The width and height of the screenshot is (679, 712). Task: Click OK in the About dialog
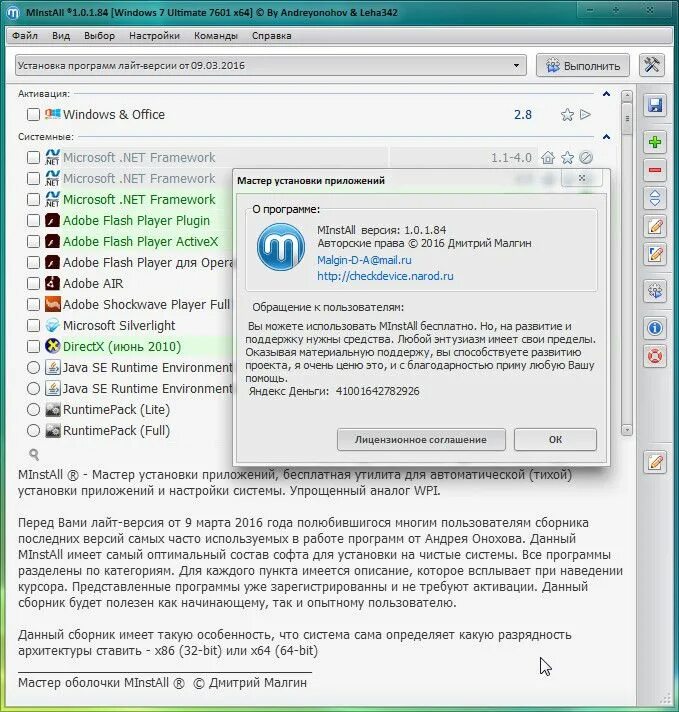tap(555, 440)
